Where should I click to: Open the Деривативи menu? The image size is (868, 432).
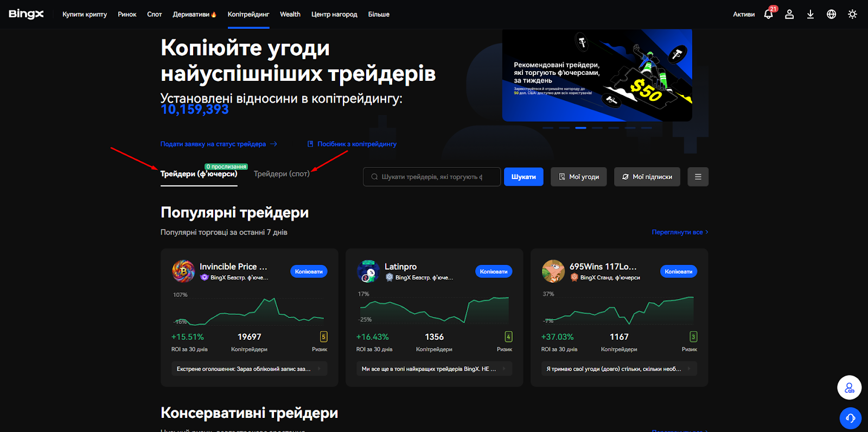194,14
